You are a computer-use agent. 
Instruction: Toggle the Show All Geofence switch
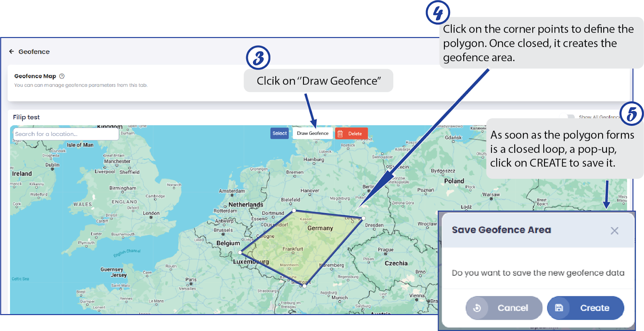(x=568, y=117)
